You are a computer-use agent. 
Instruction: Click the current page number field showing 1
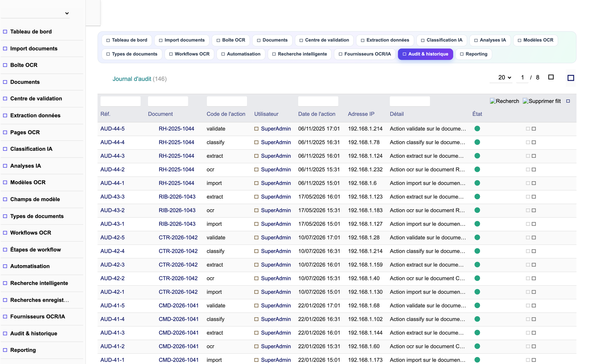click(522, 77)
